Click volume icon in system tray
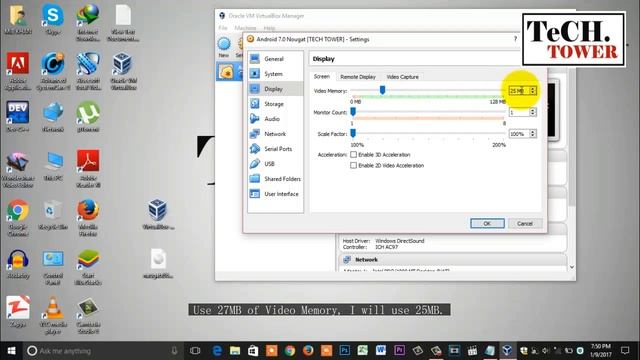This screenshot has height=360, width=640. 546,351
